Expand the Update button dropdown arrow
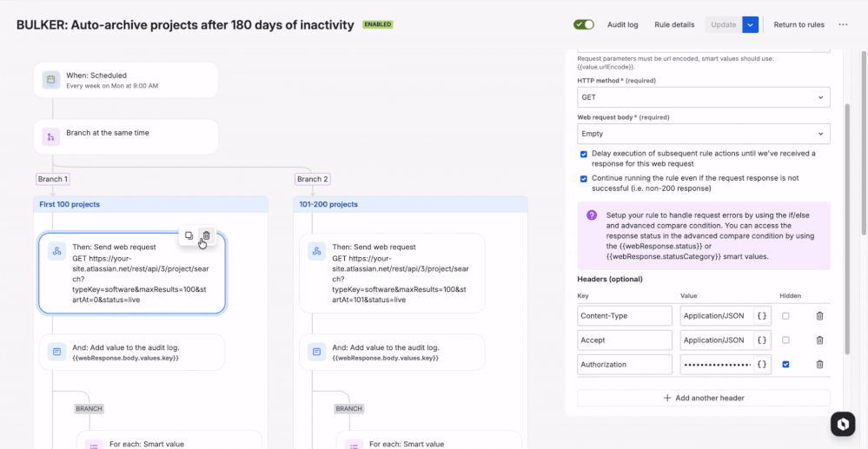The height and width of the screenshot is (449, 868). tap(750, 24)
